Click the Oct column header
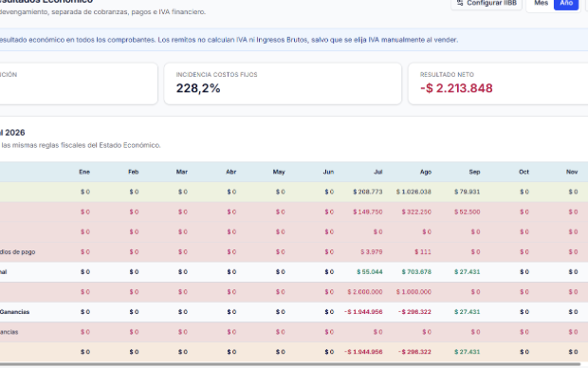The height and width of the screenshot is (368, 588). [x=524, y=172]
